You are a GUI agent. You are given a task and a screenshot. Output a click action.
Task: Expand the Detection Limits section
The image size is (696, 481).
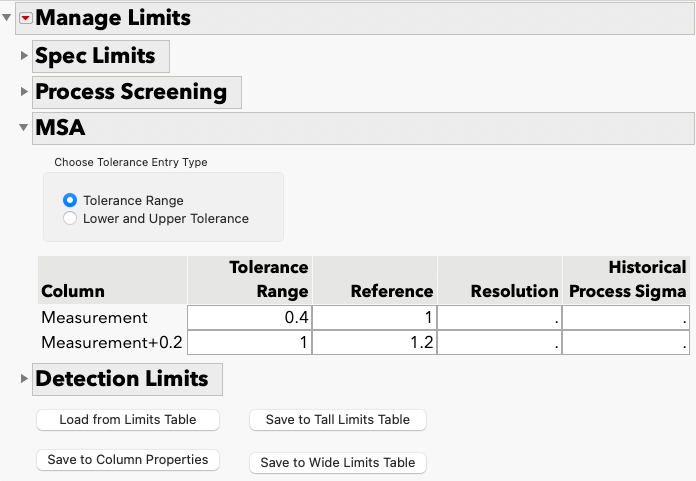[x=24, y=379]
